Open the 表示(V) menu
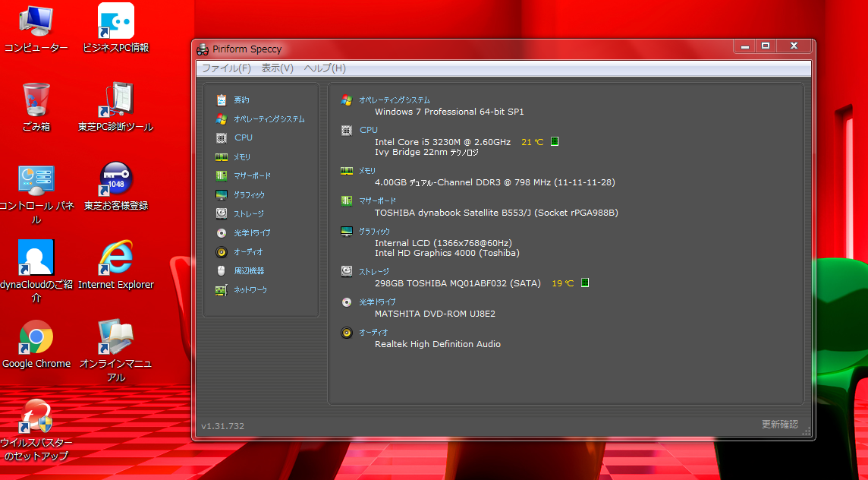Screen dimensions: 868x480 point(278,68)
